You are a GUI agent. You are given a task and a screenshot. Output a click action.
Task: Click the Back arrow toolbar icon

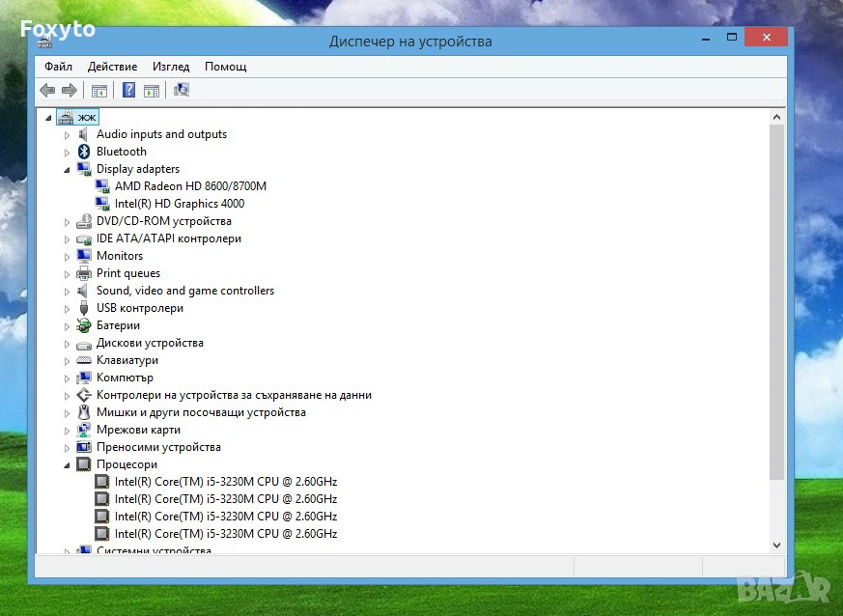coord(47,91)
